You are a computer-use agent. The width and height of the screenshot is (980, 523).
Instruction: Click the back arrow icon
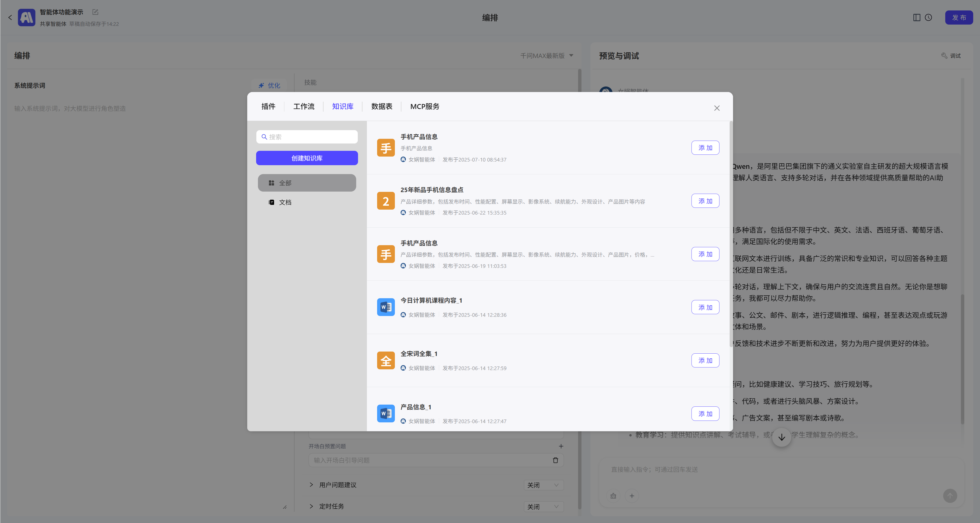10,18
